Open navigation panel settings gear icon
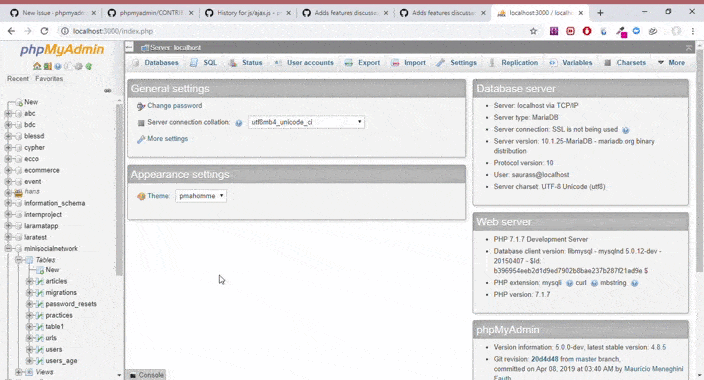 tap(79, 66)
